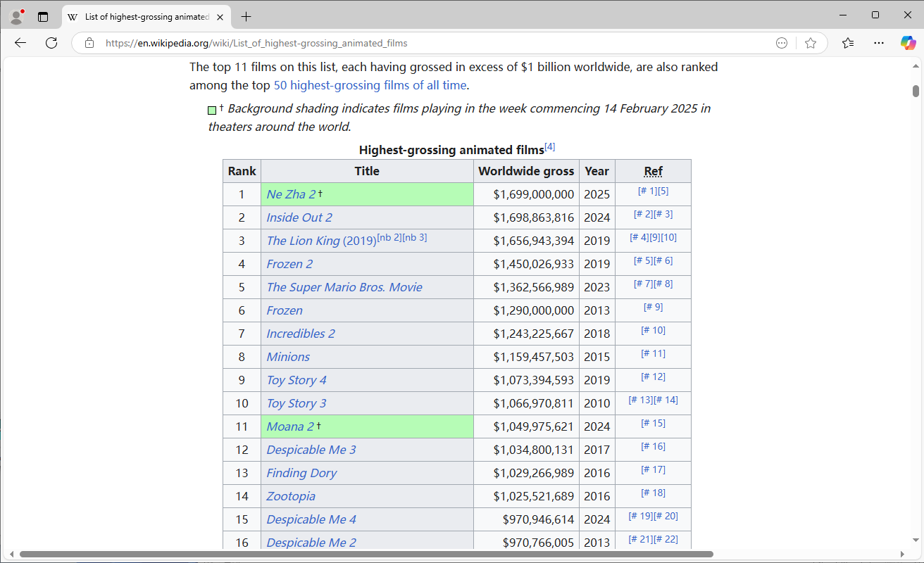Open the Frozen film link in rank 6

[x=285, y=310]
